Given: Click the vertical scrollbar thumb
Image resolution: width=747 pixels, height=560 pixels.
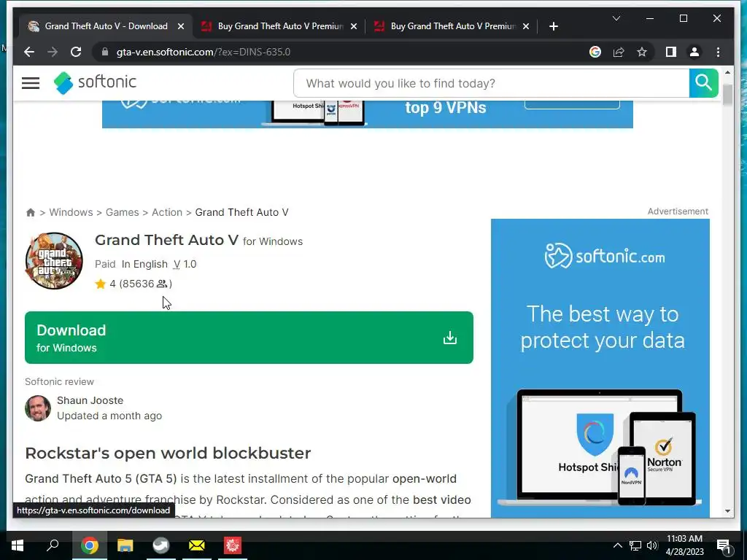Looking at the screenshot, I should [x=727, y=94].
